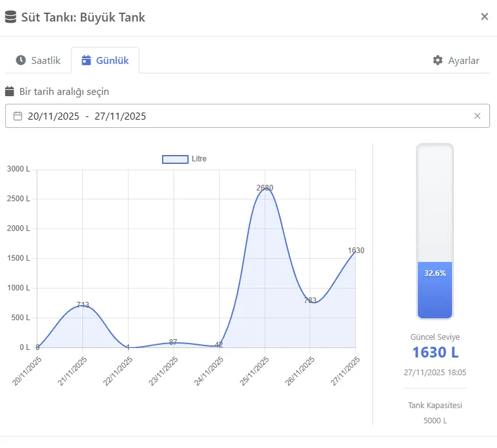Image resolution: width=497 pixels, height=448 pixels.
Task: Click the tank level 32.6% fill bar
Action: pos(435,290)
